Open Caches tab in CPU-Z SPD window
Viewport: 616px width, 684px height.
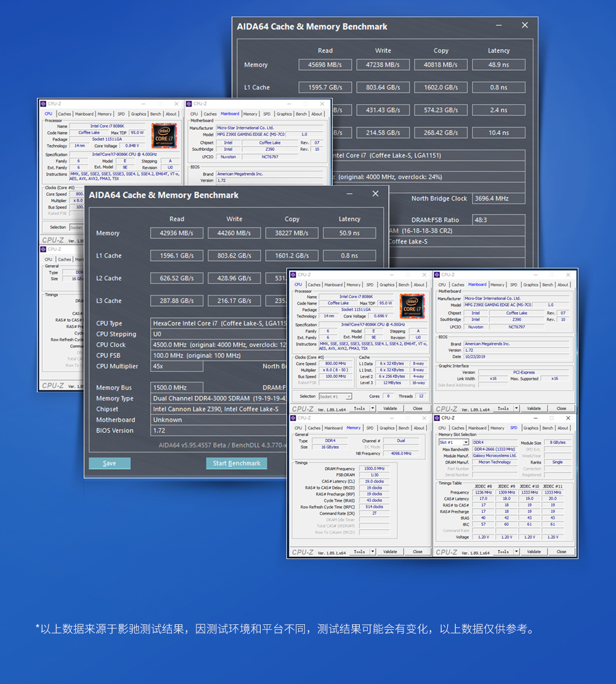[458, 428]
